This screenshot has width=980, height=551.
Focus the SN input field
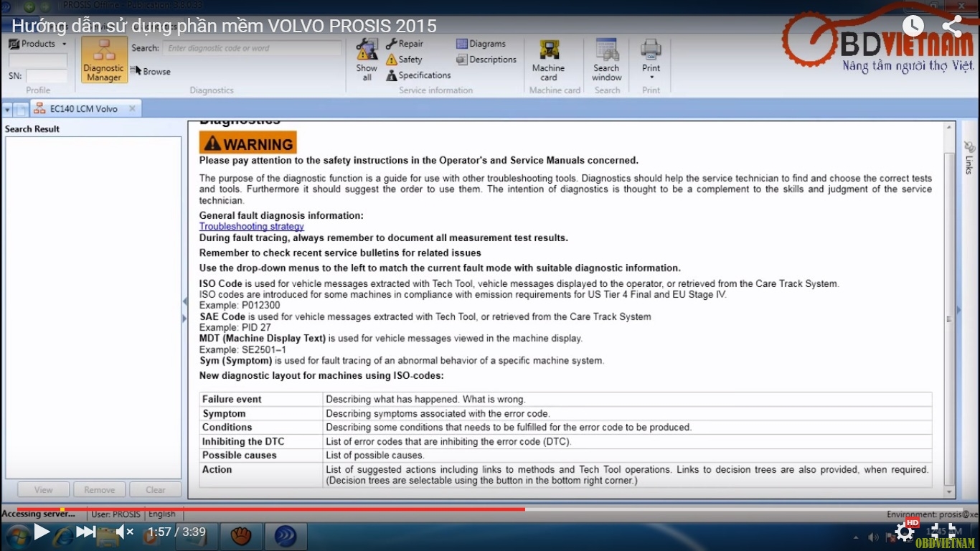47,75
